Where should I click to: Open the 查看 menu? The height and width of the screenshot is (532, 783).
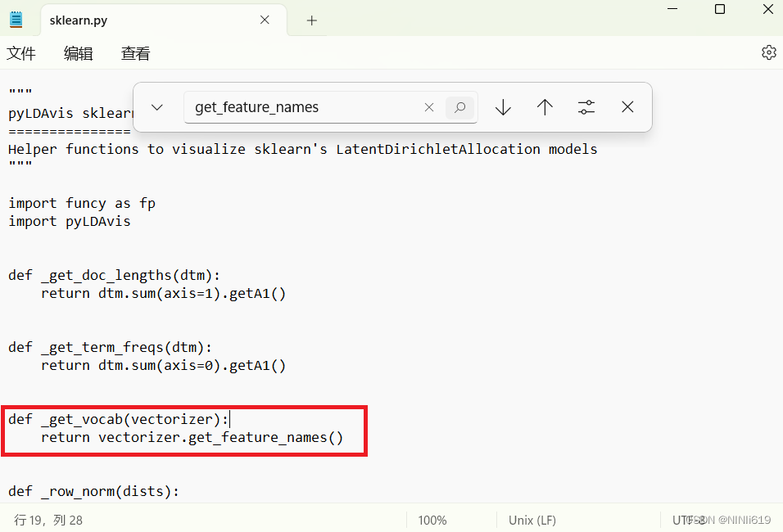tap(134, 53)
